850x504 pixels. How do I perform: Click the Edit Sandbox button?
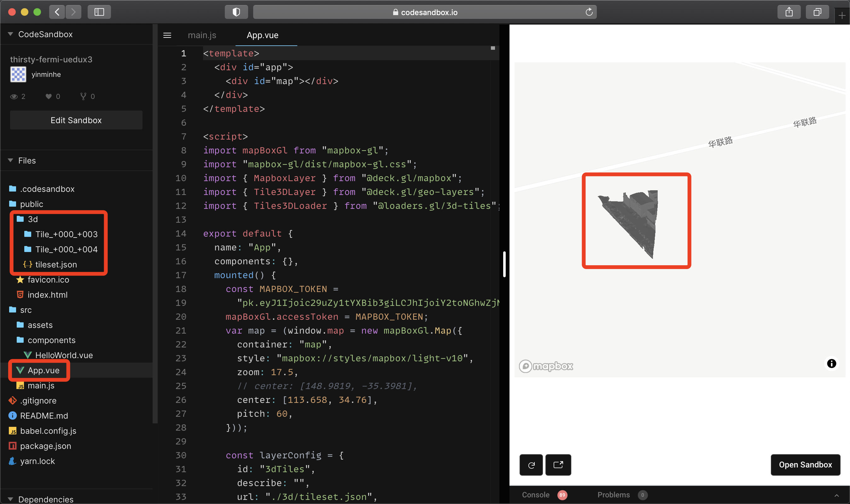(x=76, y=120)
